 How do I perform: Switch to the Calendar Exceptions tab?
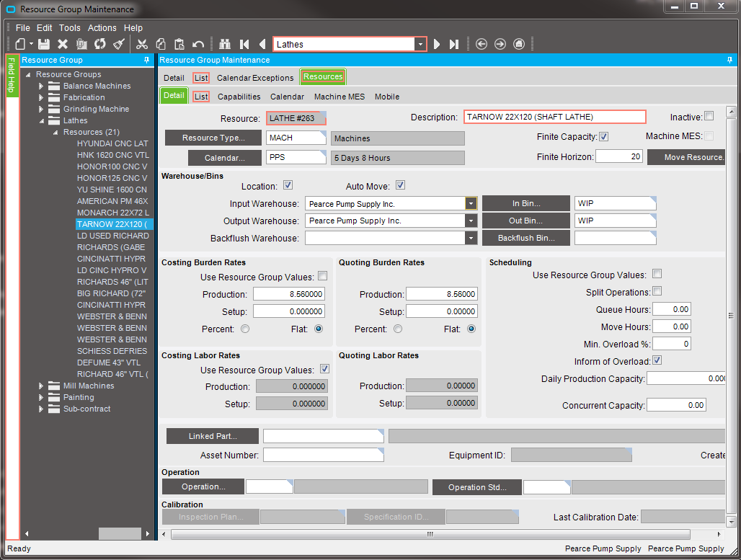pos(255,77)
